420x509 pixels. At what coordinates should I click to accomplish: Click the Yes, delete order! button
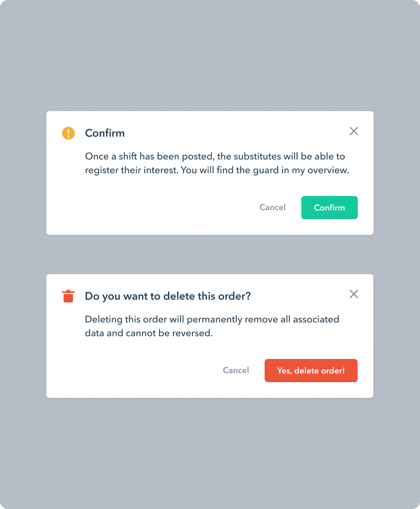[311, 370]
